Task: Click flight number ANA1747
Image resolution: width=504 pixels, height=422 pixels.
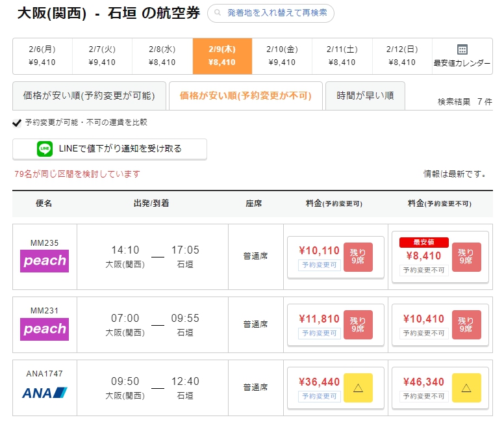Action: click(44, 374)
